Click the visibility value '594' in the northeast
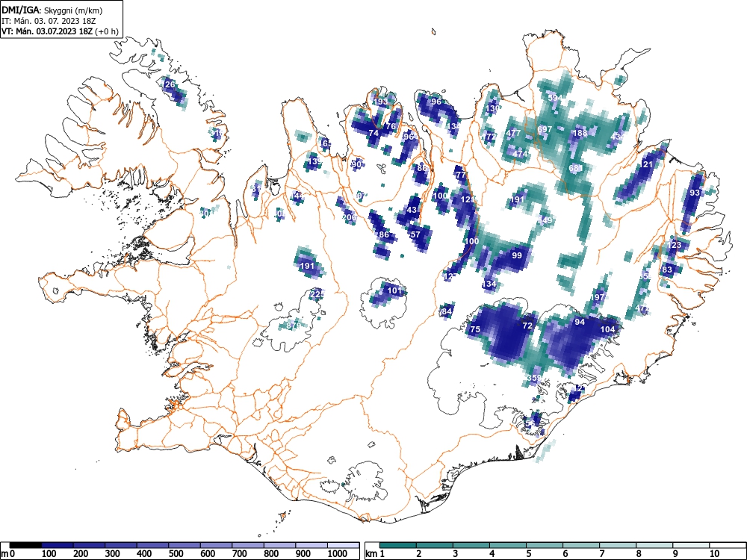 click(x=556, y=98)
